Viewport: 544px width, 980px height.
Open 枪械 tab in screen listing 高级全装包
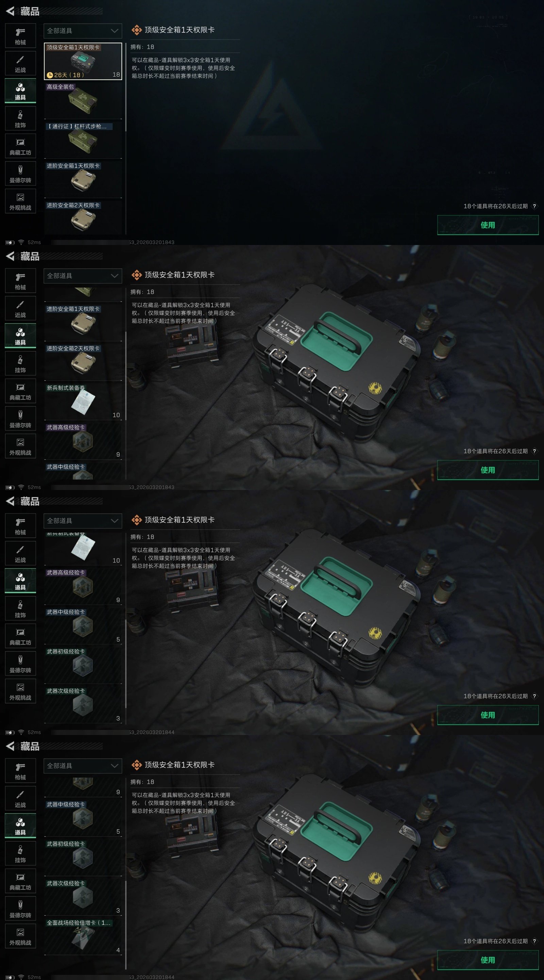[x=20, y=36]
